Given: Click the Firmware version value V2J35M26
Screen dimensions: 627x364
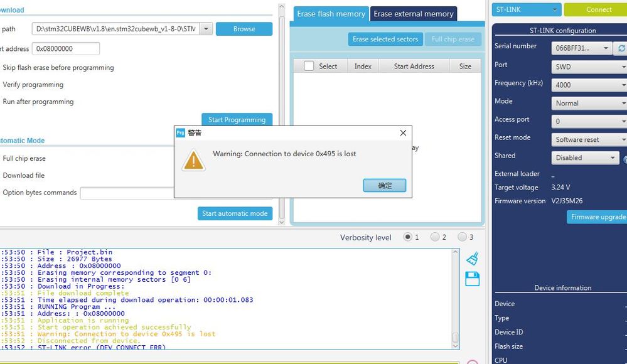Looking at the screenshot, I should click(x=567, y=201).
